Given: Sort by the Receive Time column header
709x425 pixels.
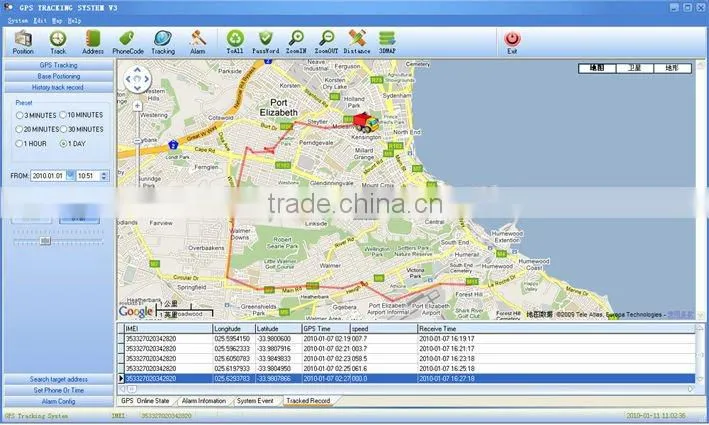Looking at the screenshot, I should [x=556, y=329].
